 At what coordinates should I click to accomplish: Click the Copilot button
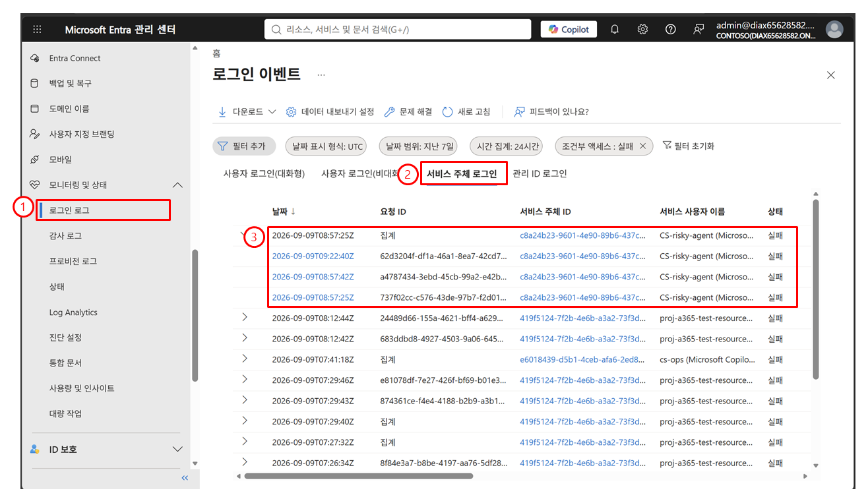[x=569, y=30]
